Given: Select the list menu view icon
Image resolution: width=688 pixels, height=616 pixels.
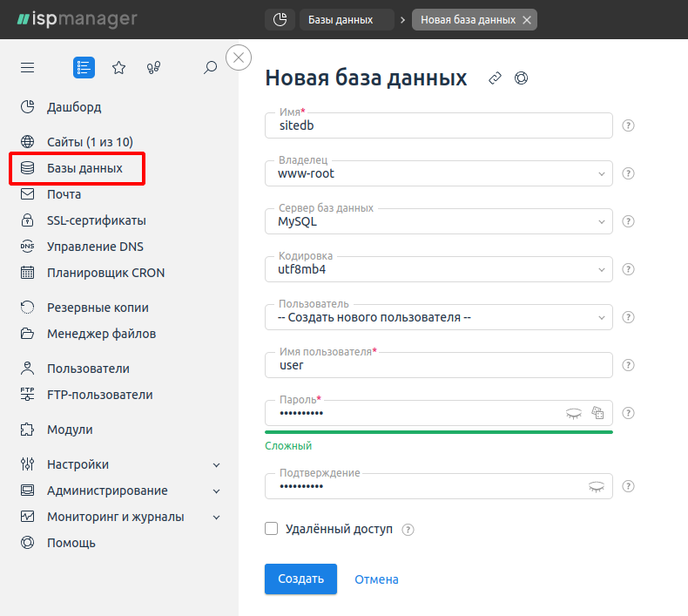Looking at the screenshot, I should [x=84, y=68].
